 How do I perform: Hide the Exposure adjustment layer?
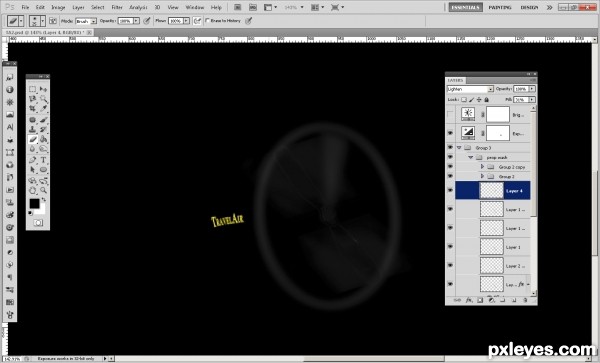click(450, 133)
